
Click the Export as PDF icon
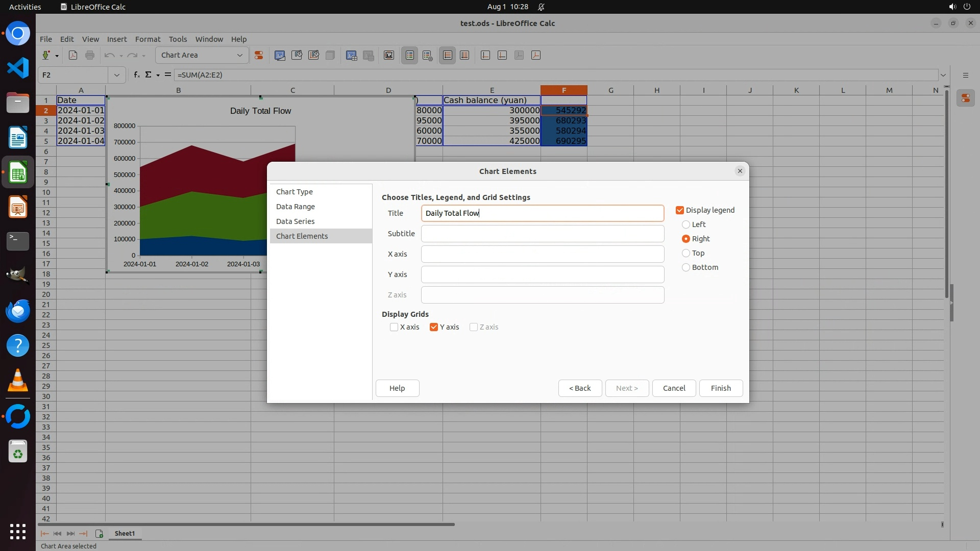click(x=73, y=55)
